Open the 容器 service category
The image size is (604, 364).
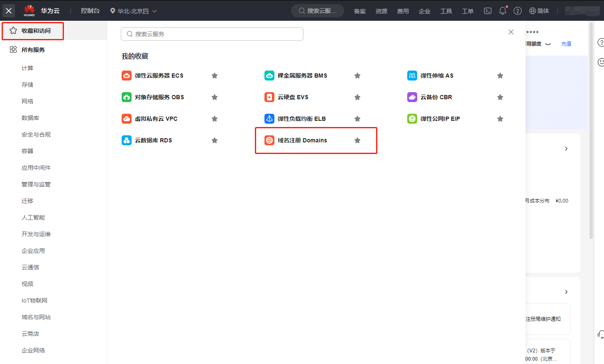click(27, 151)
